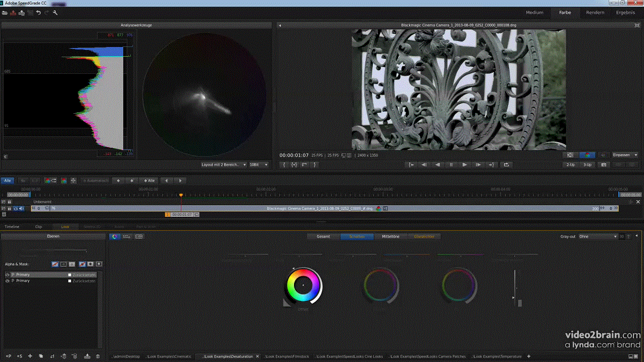The height and width of the screenshot is (362, 644).
Task: Open the Clip panel tab
Action: [38, 227]
